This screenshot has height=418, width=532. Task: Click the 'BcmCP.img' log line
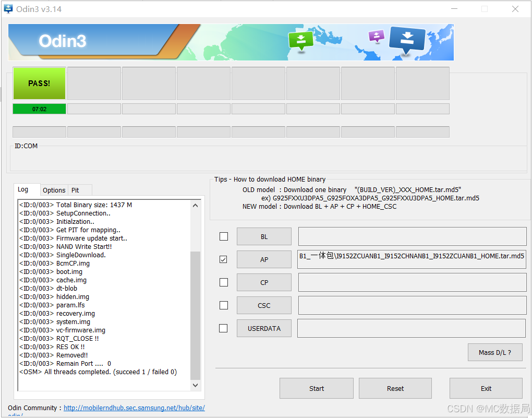pyautogui.click(x=54, y=263)
